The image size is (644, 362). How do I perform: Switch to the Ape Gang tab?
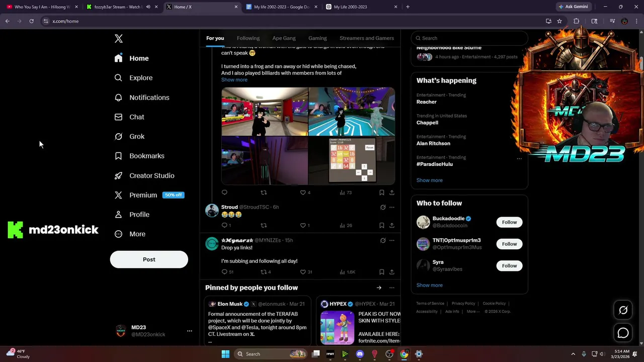(284, 38)
